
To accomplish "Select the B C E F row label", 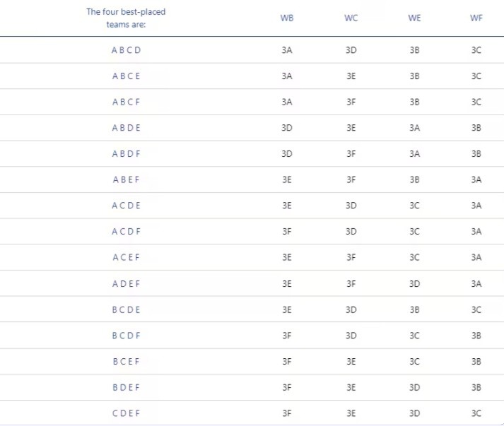I will [x=126, y=361].
